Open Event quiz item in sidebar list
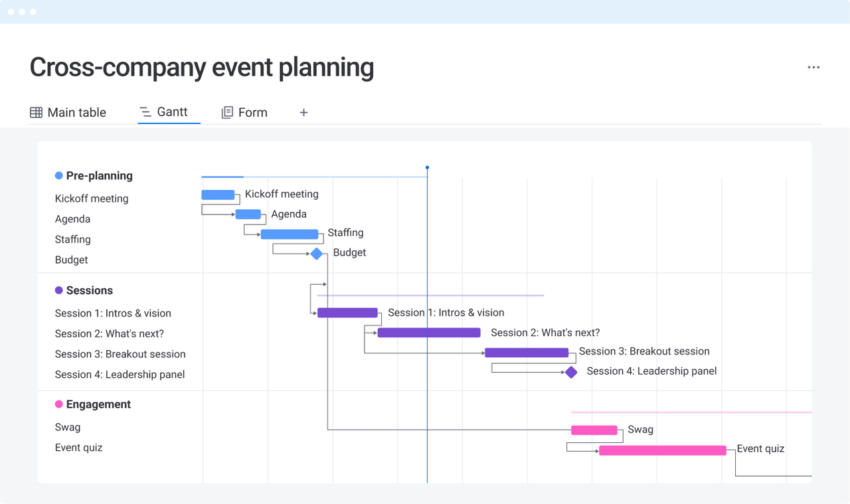The image size is (850, 504). (78, 448)
